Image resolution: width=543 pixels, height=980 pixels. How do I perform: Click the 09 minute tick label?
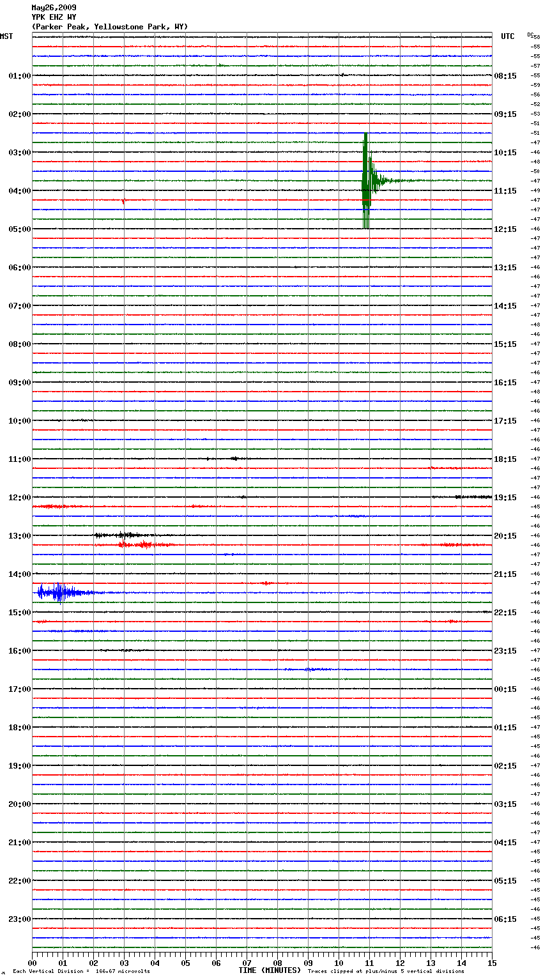[x=308, y=963]
